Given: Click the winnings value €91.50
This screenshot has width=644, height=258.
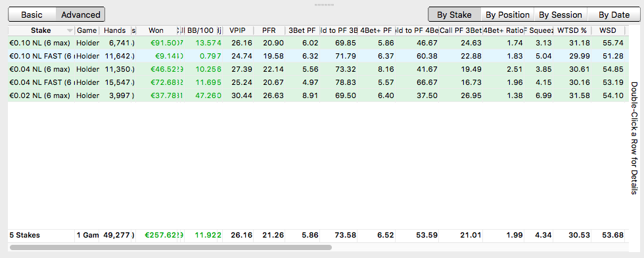Looking at the screenshot, I should pos(164,43).
